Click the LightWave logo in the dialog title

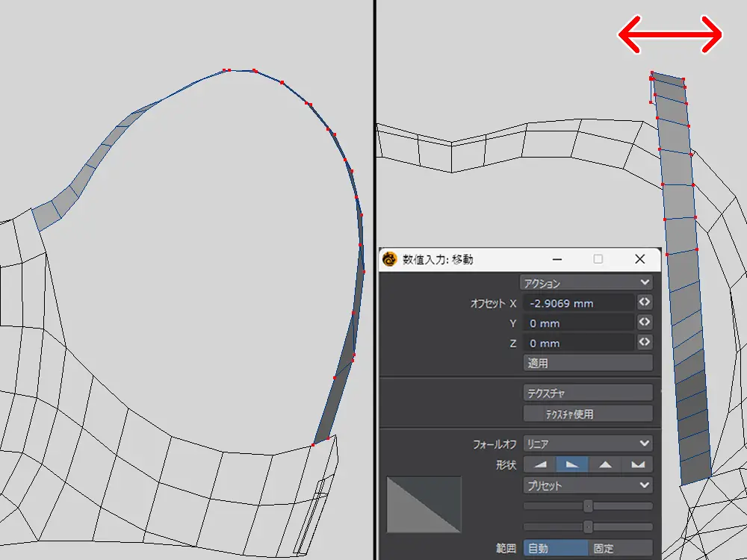coord(389,259)
